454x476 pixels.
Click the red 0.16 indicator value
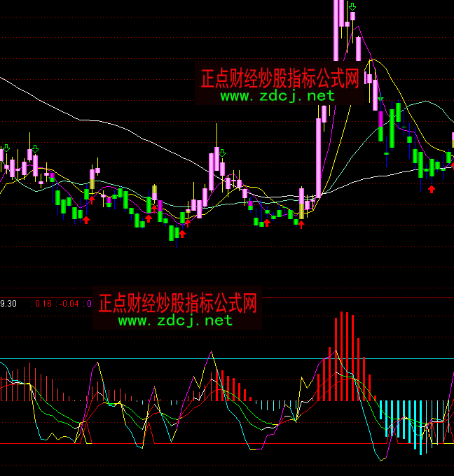coord(43,303)
